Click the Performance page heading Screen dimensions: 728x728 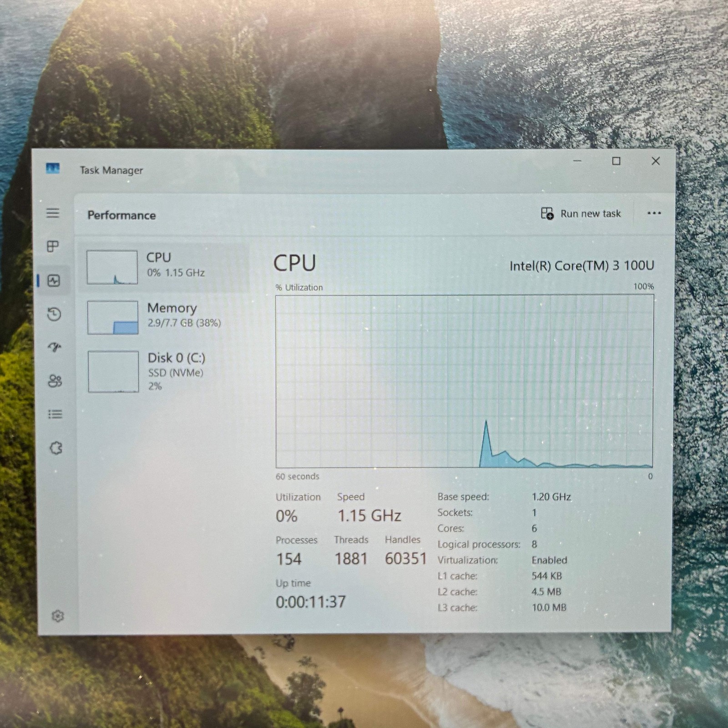[x=121, y=215]
